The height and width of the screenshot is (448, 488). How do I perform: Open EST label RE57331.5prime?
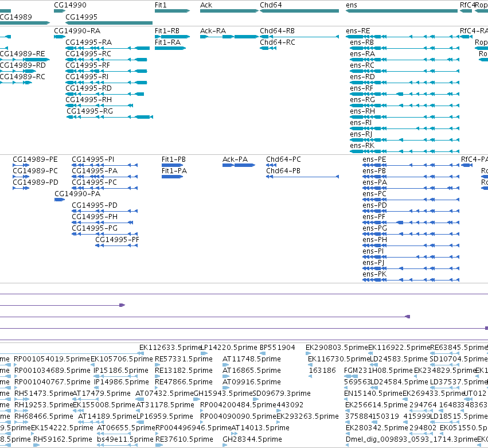(184, 359)
